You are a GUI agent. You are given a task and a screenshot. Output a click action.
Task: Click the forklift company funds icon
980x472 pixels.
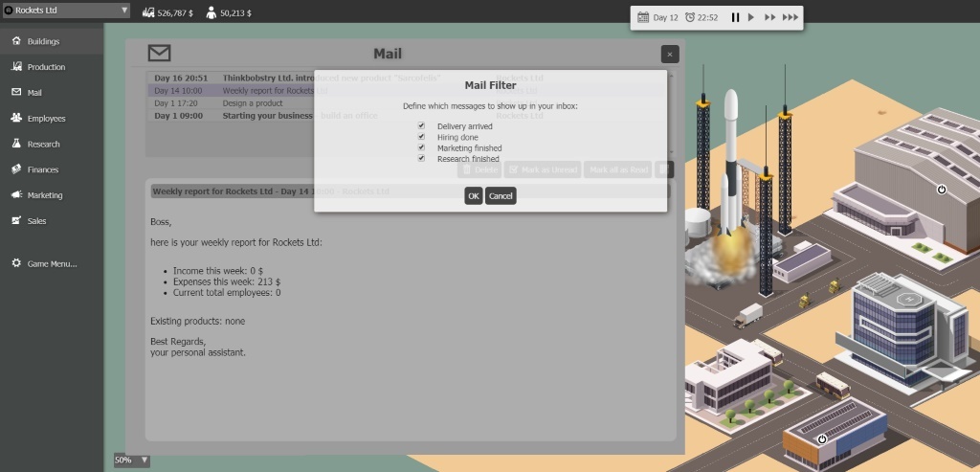pyautogui.click(x=148, y=11)
